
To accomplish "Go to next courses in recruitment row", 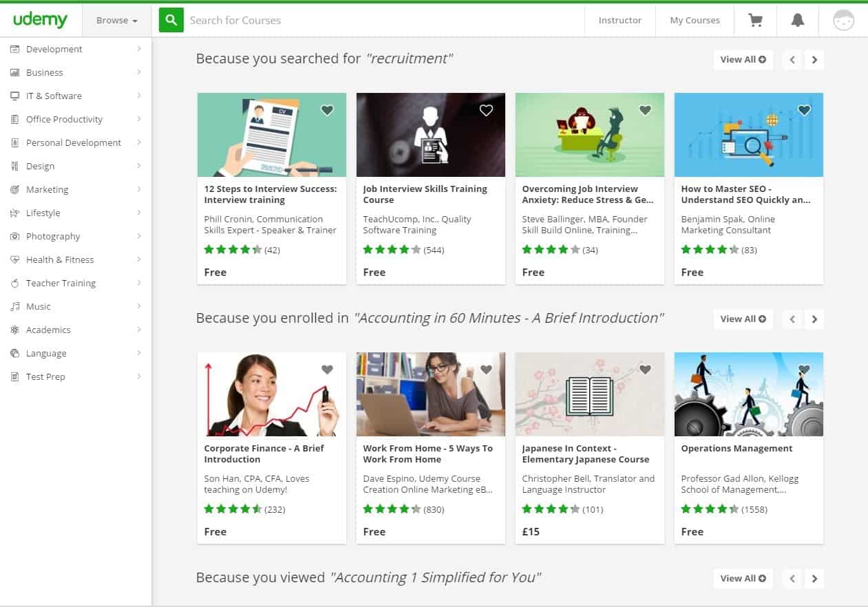I will pyautogui.click(x=814, y=60).
